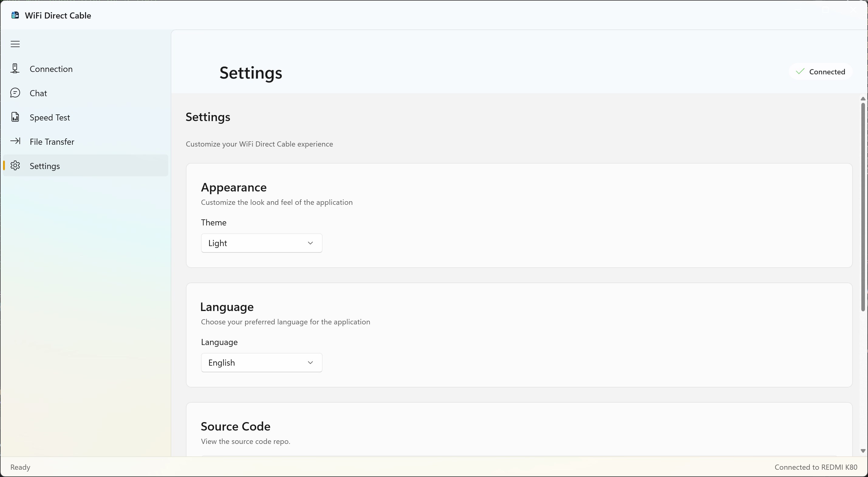Click 'Connected to REDMI K80' status text
Viewport: 868px width, 477px height.
click(816, 467)
